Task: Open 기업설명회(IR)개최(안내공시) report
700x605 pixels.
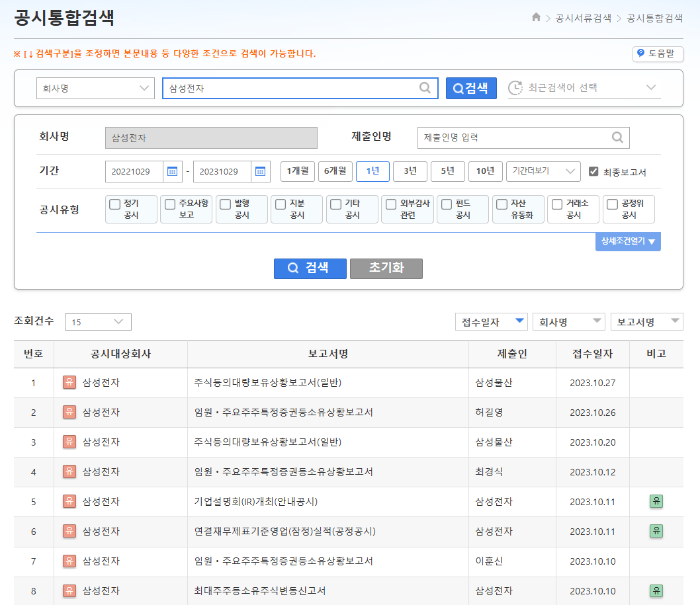Action: (x=256, y=501)
